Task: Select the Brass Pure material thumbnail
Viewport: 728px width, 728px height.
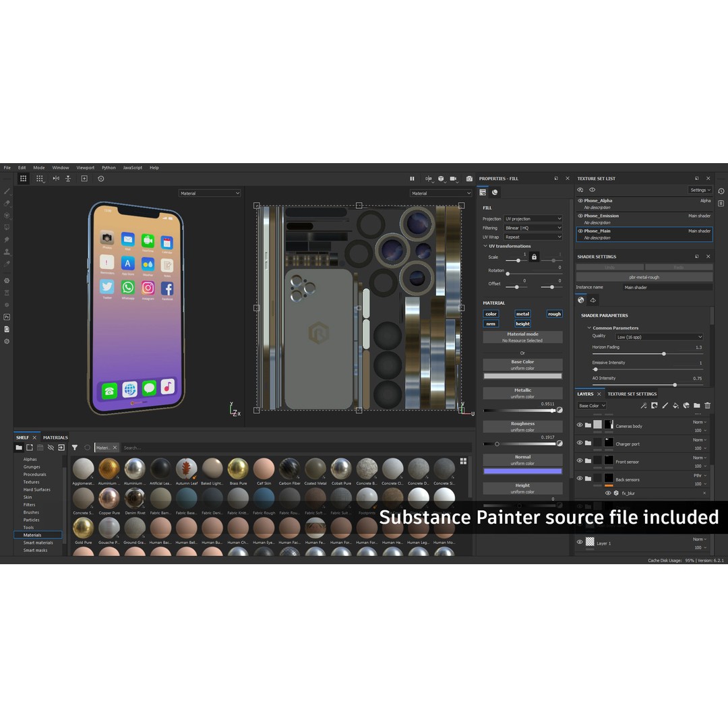Action: click(238, 468)
